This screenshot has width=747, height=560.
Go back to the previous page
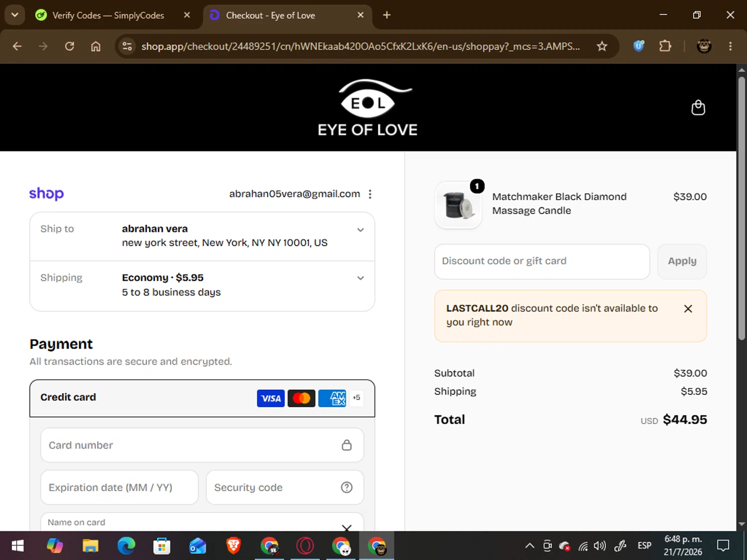pyautogui.click(x=17, y=46)
